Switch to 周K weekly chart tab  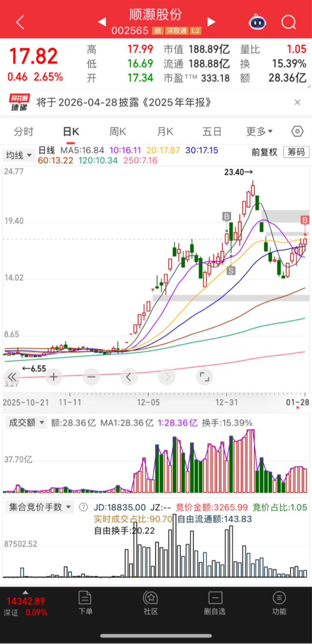pos(118,131)
